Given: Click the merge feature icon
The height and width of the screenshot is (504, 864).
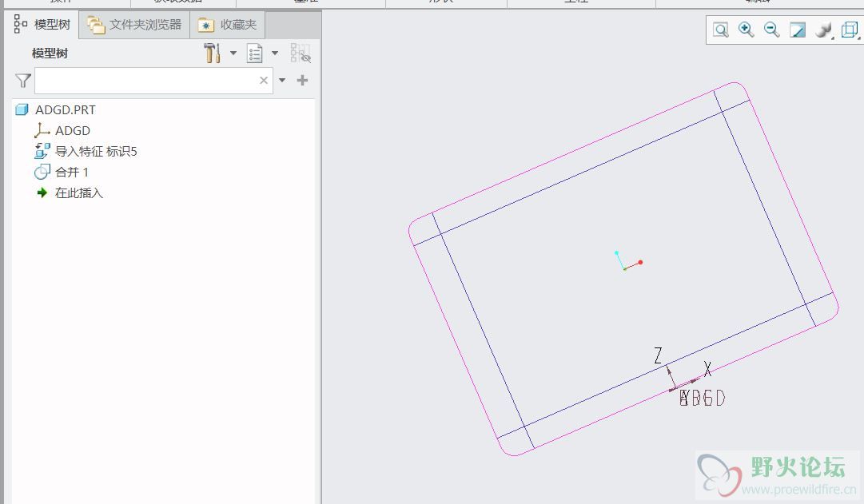Looking at the screenshot, I should pyautogui.click(x=42, y=173).
